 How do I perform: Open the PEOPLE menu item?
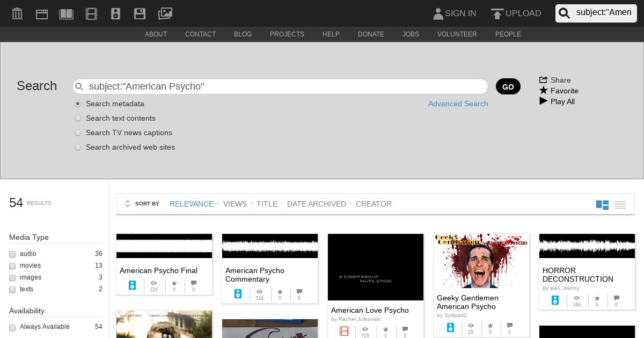click(508, 34)
